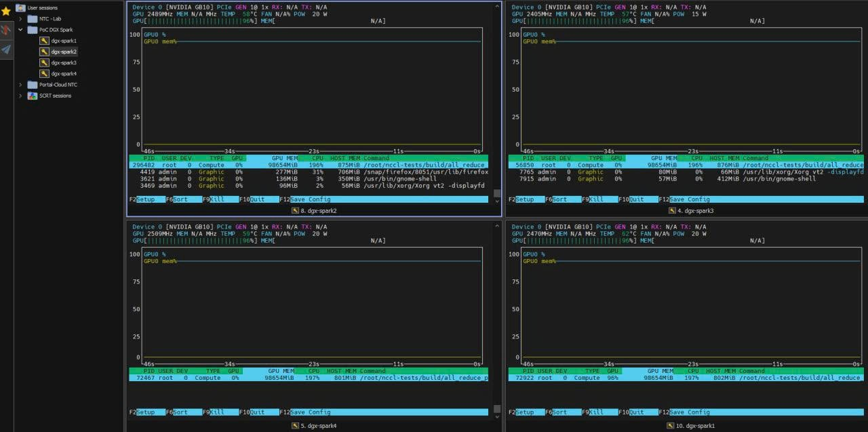
Task: Click F12 Save Config in dgx-spark1 pane
Action: (x=685, y=412)
